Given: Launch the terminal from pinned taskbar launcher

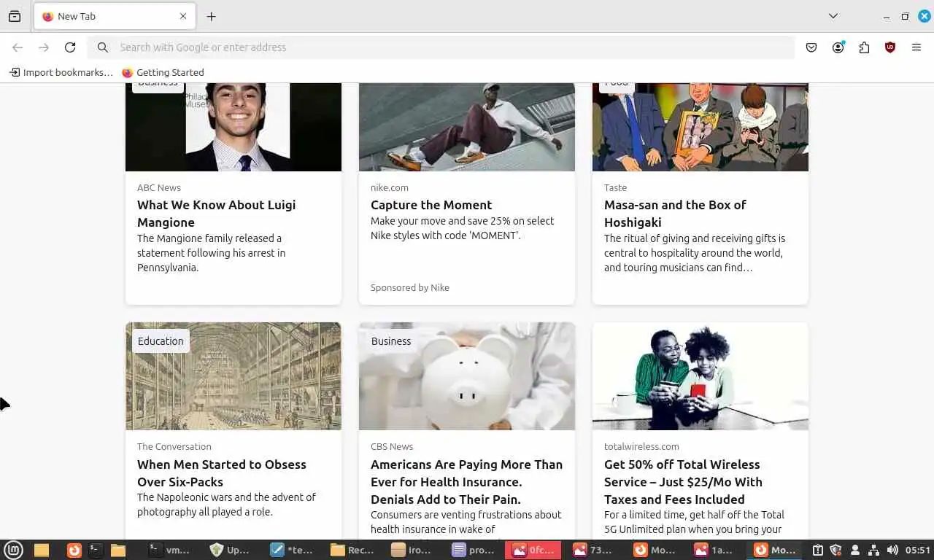Looking at the screenshot, I should [x=96, y=550].
